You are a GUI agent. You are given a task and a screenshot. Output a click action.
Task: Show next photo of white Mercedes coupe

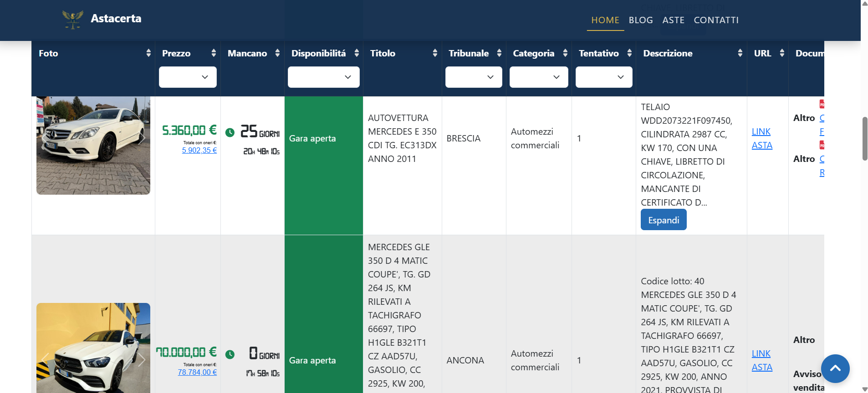(x=142, y=139)
